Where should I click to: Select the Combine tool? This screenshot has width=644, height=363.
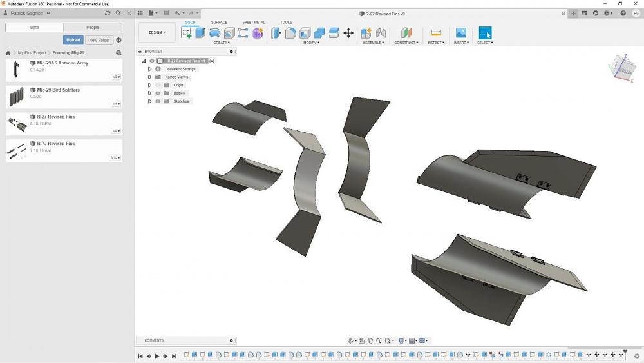coord(319,33)
